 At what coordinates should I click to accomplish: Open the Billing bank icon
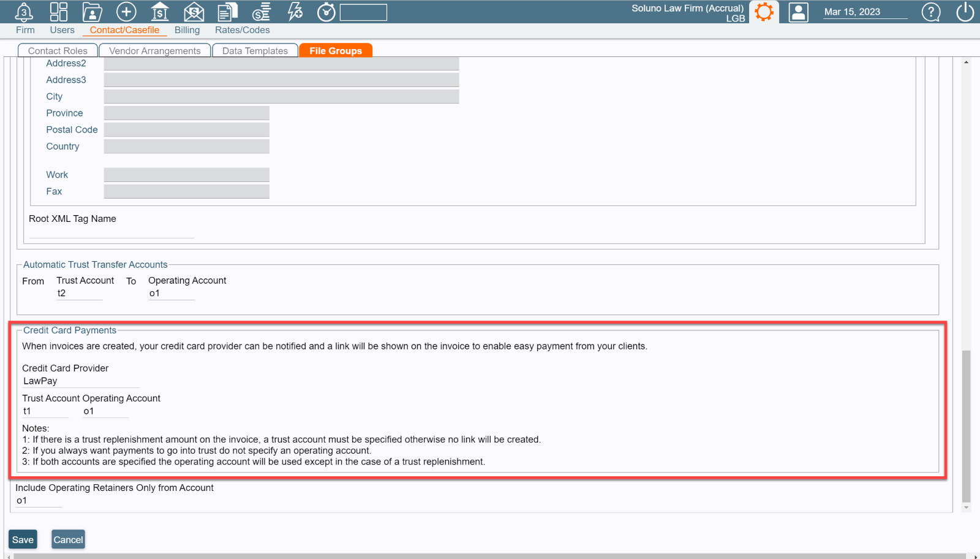[x=160, y=12]
